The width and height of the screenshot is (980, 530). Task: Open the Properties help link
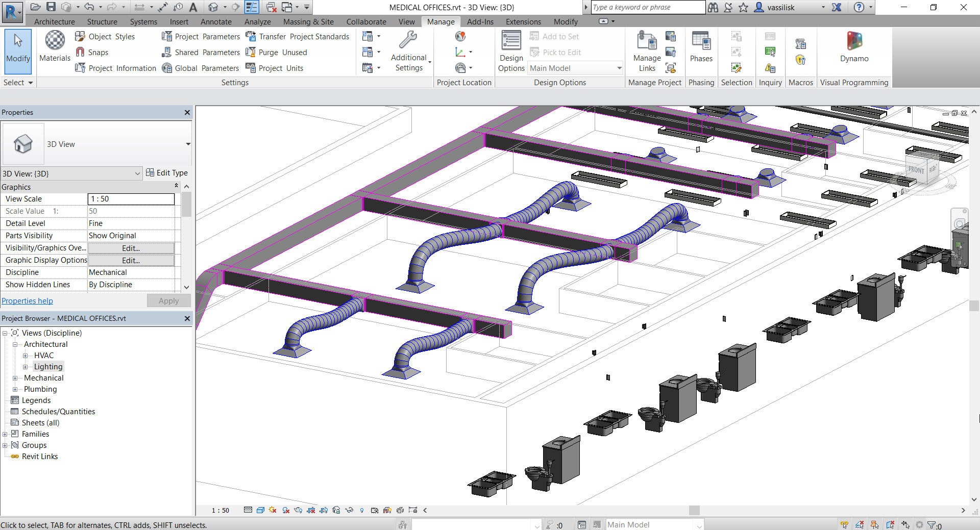27,300
